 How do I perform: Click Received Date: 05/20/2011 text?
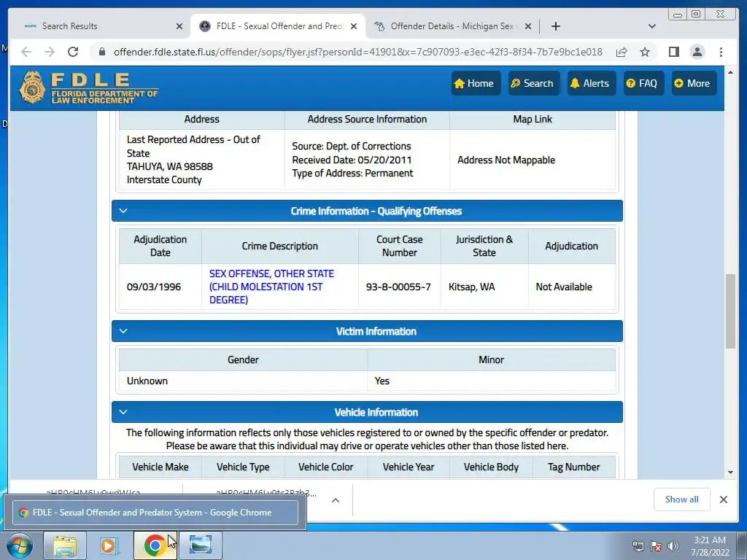coord(352,160)
